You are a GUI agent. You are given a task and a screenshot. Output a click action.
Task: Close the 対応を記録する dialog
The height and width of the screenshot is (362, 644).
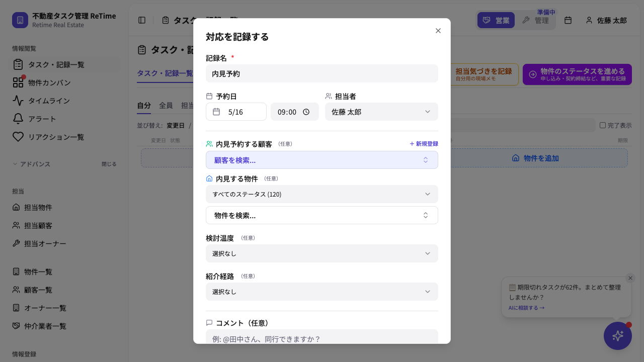pyautogui.click(x=438, y=31)
